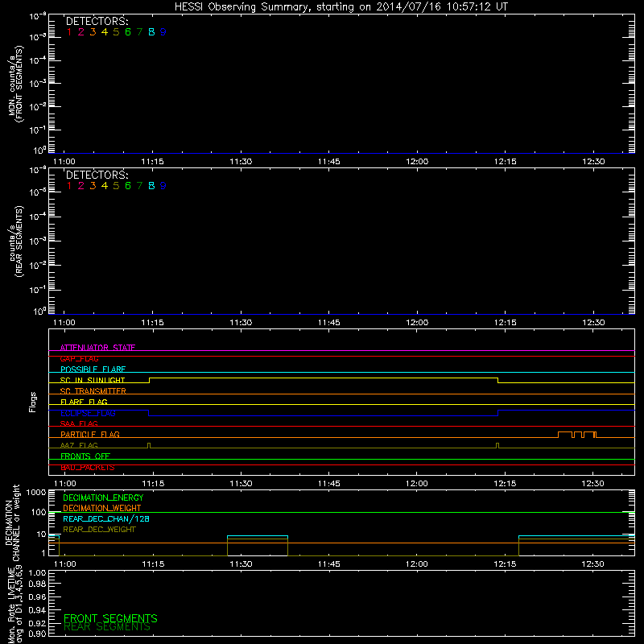The height and width of the screenshot is (644, 644).
Task: Click the FLARE_FLAG label
Action: (x=84, y=402)
